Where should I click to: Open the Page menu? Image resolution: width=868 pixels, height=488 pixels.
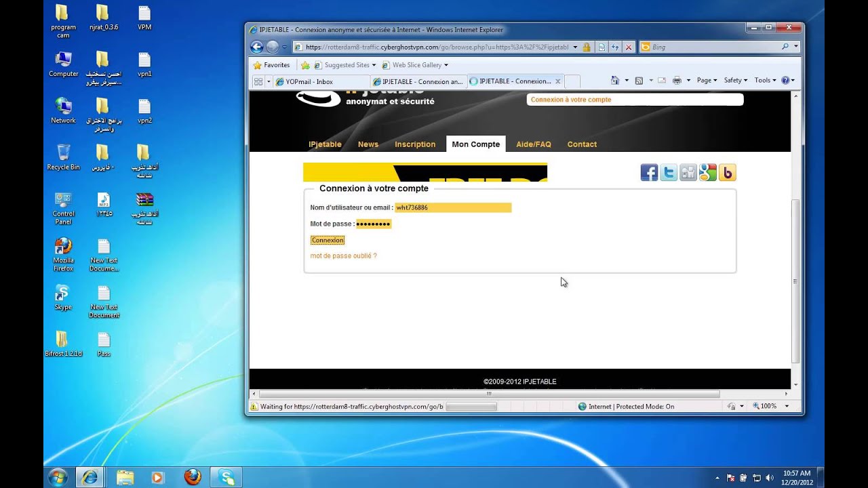point(707,80)
